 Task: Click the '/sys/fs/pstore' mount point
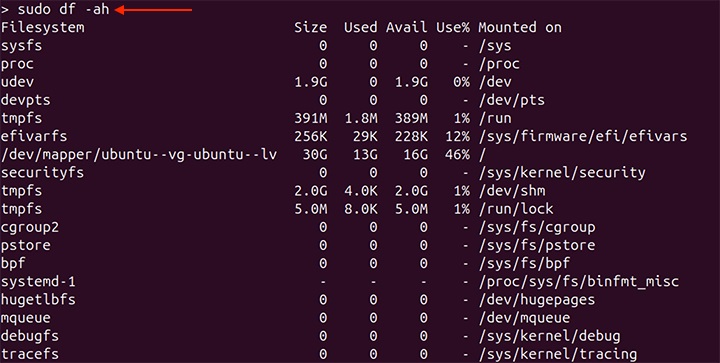tap(537, 246)
